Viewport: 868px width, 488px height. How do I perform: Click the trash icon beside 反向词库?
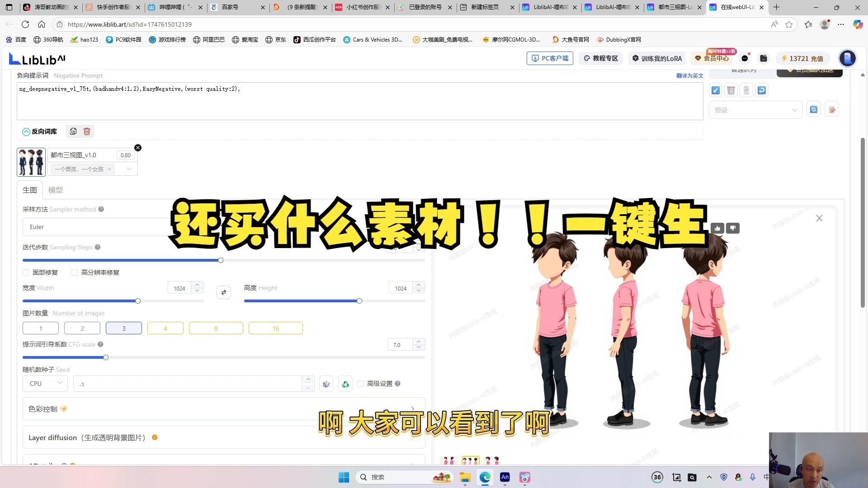pos(87,131)
